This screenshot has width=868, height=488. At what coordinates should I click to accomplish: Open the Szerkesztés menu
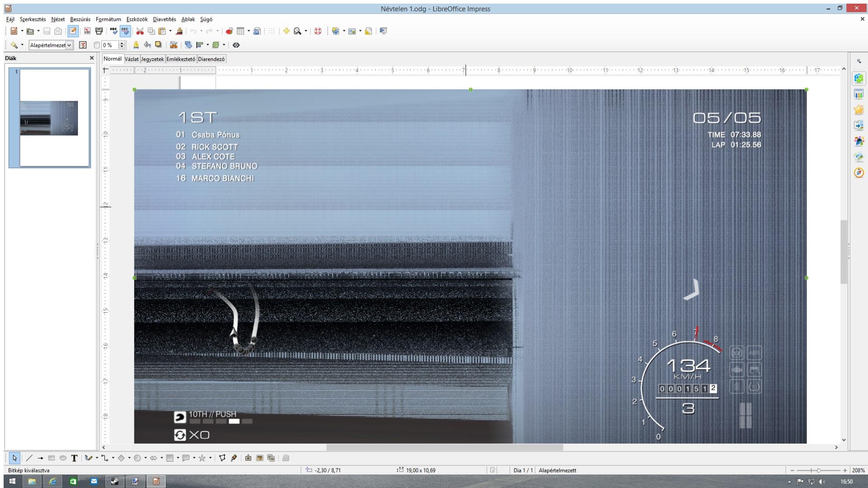[x=33, y=19]
